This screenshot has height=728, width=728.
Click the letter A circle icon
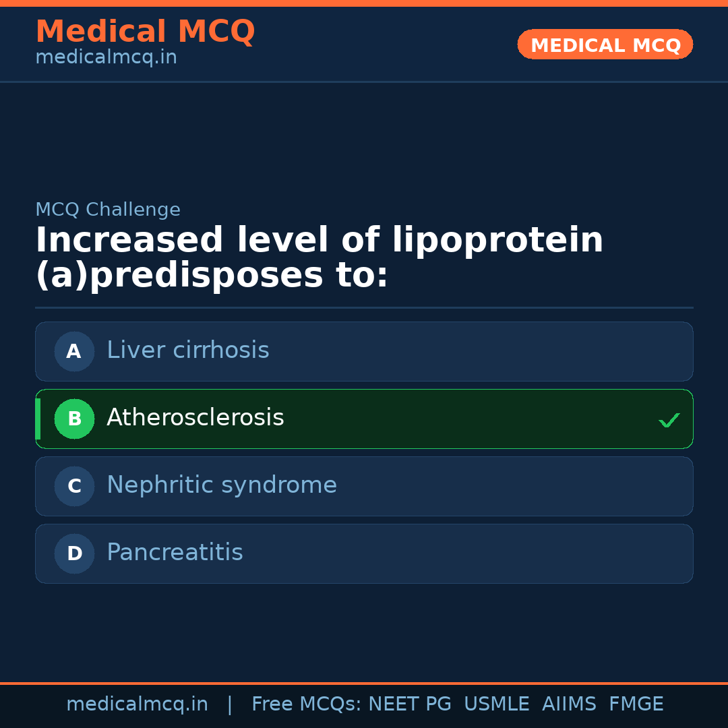pyautogui.click(x=74, y=351)
